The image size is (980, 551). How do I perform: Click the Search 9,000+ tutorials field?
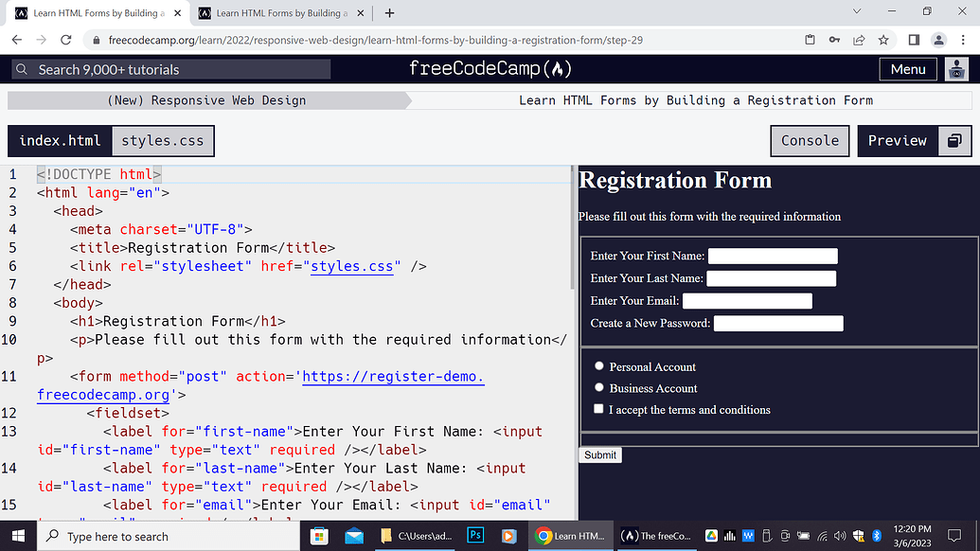pyautogui.click(x=170, y=68)
